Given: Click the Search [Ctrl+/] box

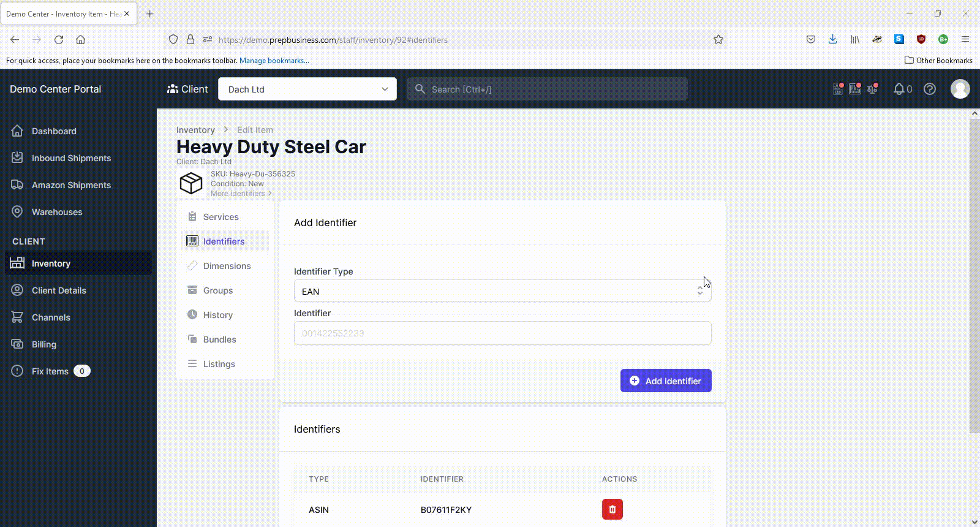Looking at the screenshot, I should pyautogui.click(x=547, y=89).
